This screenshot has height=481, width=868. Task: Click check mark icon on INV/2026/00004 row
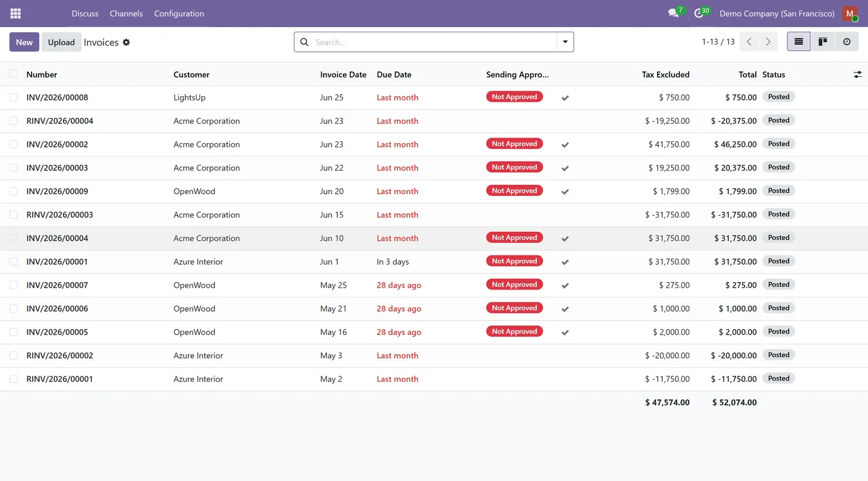click(x=565, y=239)
